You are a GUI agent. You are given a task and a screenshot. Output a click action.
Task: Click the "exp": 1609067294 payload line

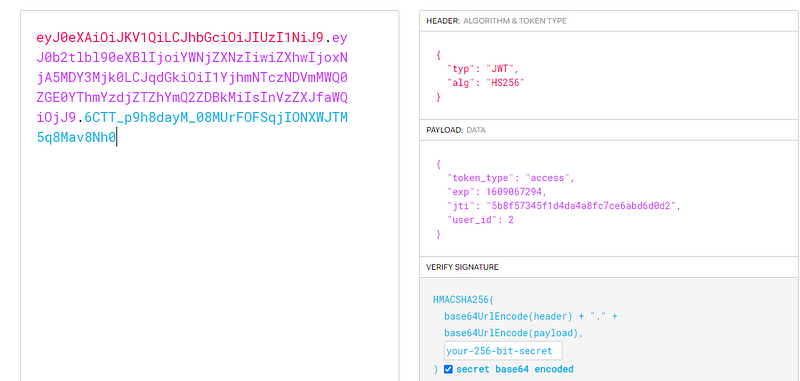tap(496, 192)
